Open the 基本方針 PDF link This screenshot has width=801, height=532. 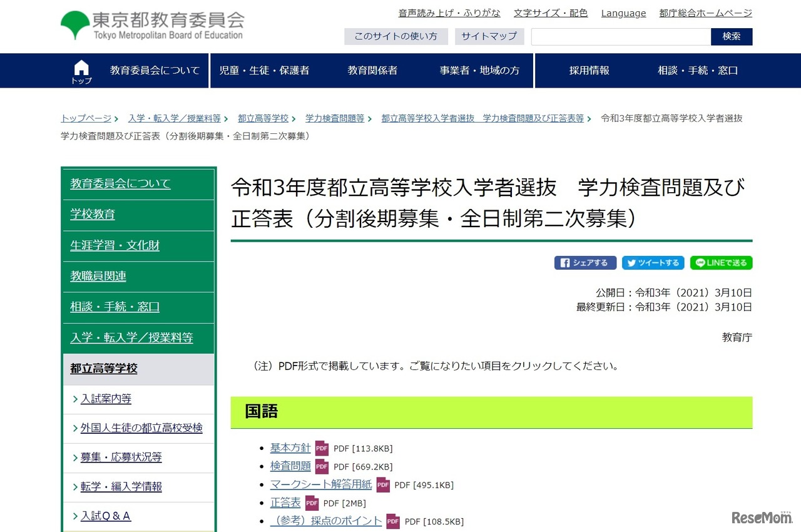[x=290, y=448]
